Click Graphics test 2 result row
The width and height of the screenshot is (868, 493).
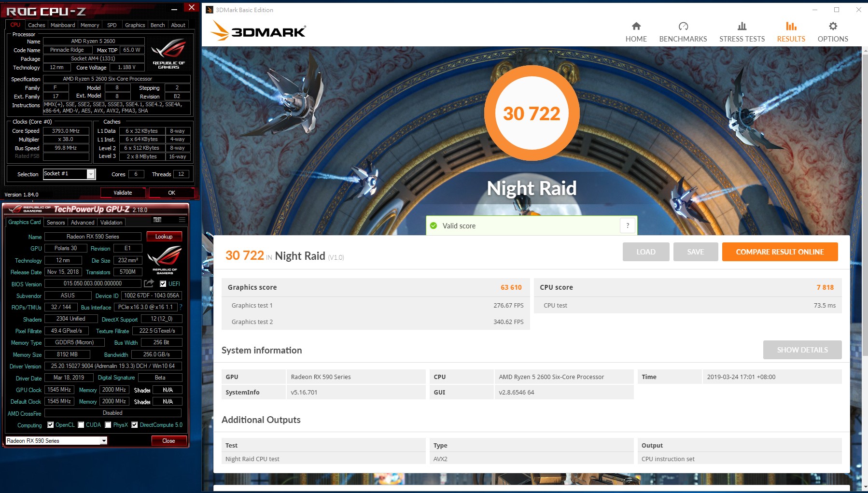(376, 322)
